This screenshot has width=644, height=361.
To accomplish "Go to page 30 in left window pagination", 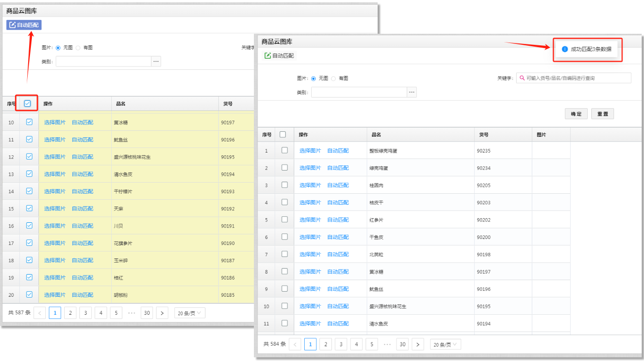I will (x=147, y=313).
